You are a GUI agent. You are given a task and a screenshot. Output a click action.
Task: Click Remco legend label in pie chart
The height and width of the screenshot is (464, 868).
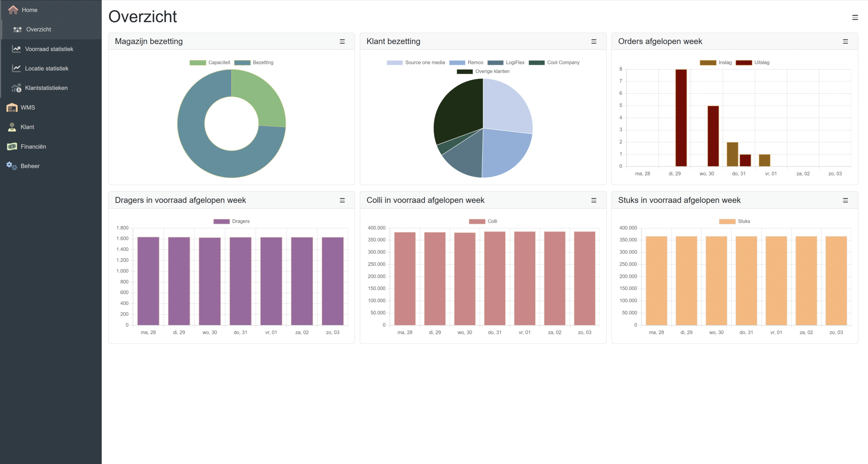pos(475,63)
